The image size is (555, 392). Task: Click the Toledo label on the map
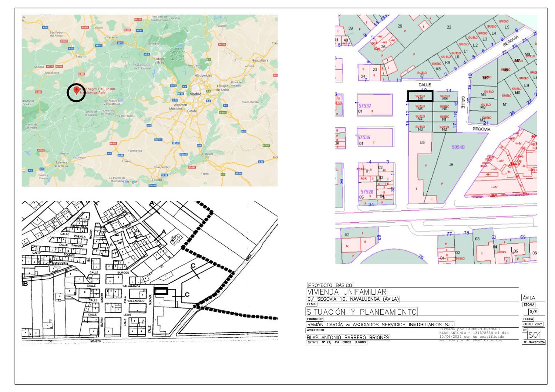pyautogui.click(x=157, y=180)
